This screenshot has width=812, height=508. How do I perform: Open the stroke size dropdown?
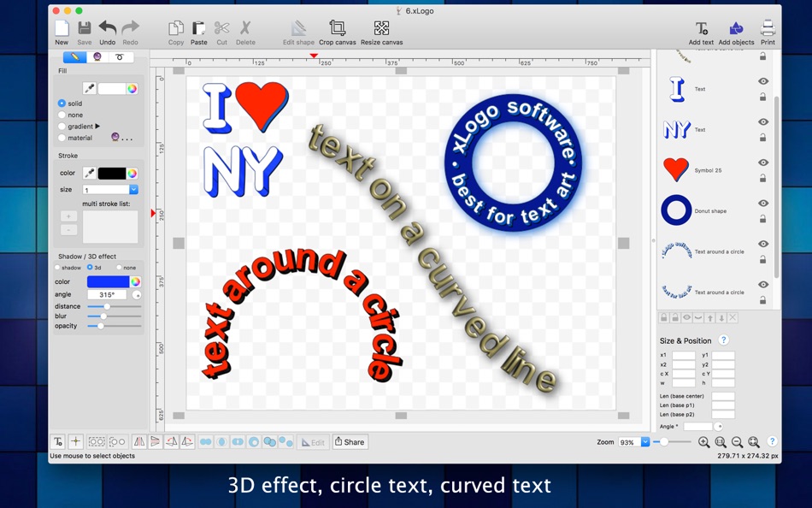point(133,190)
